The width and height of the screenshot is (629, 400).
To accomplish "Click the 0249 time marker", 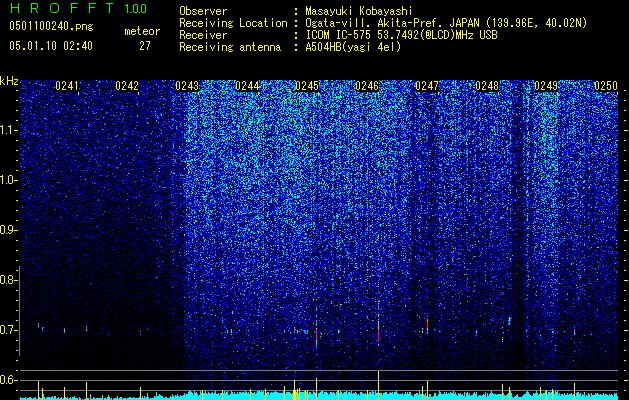I will pyautogui.click(x=546, y=86).
